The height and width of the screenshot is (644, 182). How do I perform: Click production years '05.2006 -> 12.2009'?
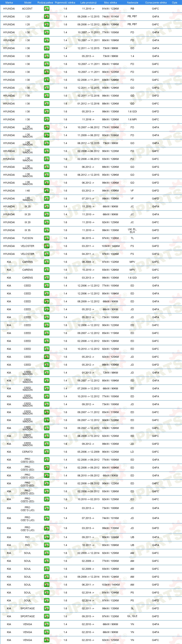coord(88,452)
